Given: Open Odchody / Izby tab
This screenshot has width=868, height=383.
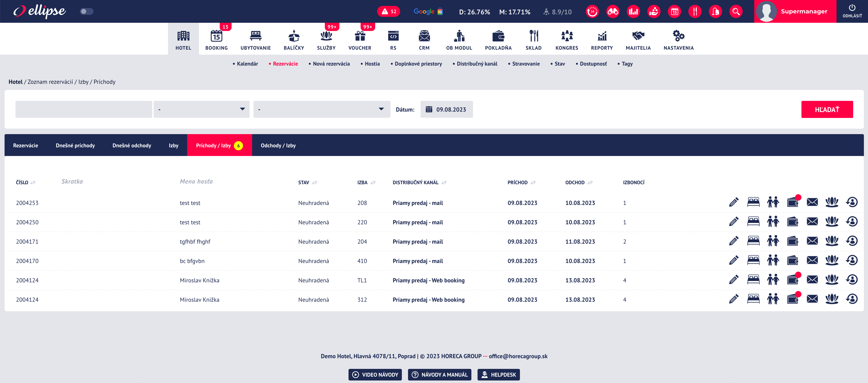Looking at the screenshot, I should tap(278, 146).
